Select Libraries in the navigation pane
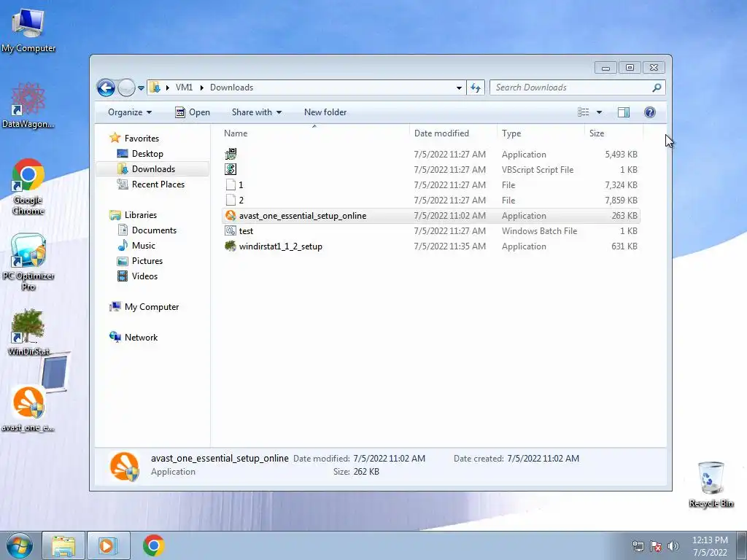747x560 pixels. point(141,215)
